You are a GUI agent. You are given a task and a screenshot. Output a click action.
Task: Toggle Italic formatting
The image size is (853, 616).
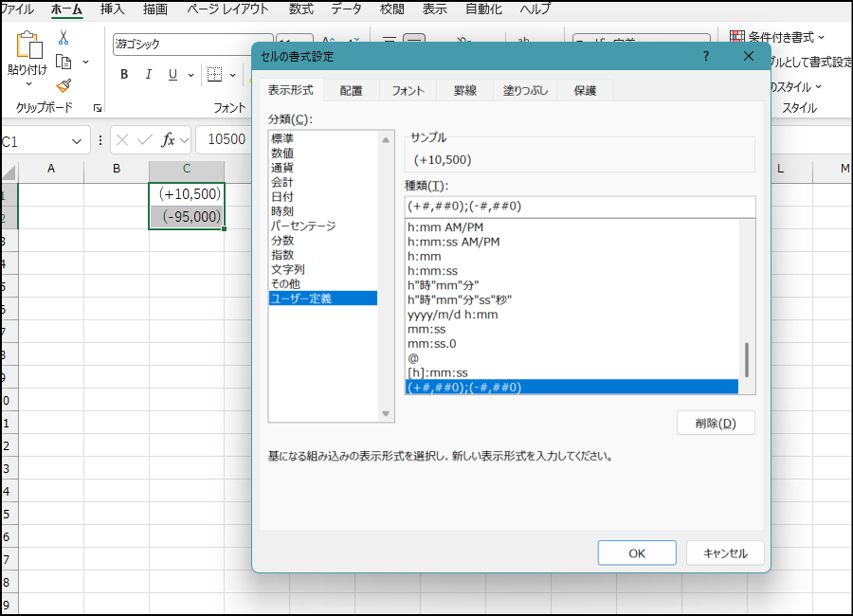pyautogui.click(x=149, y=75)
